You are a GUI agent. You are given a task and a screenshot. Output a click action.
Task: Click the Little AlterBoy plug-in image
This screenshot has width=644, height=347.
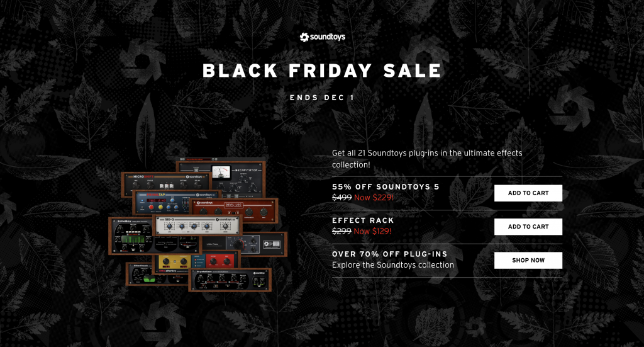point(196,262)
